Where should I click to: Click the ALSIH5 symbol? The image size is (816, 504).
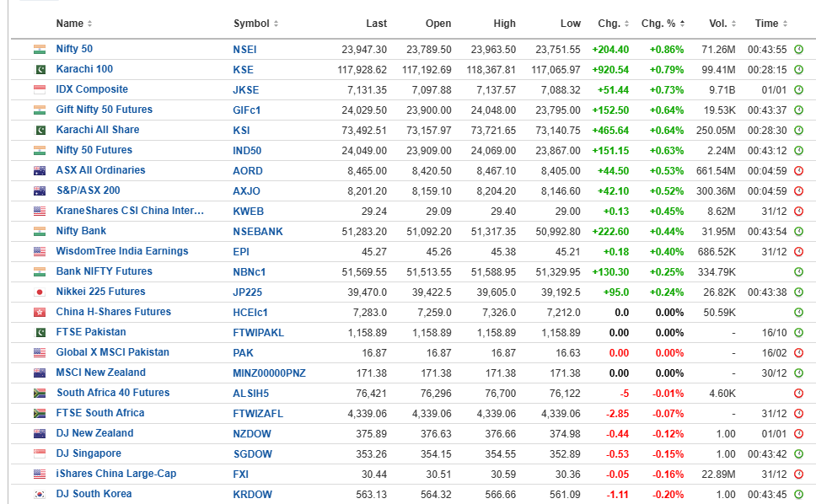[x=251, y=394]
